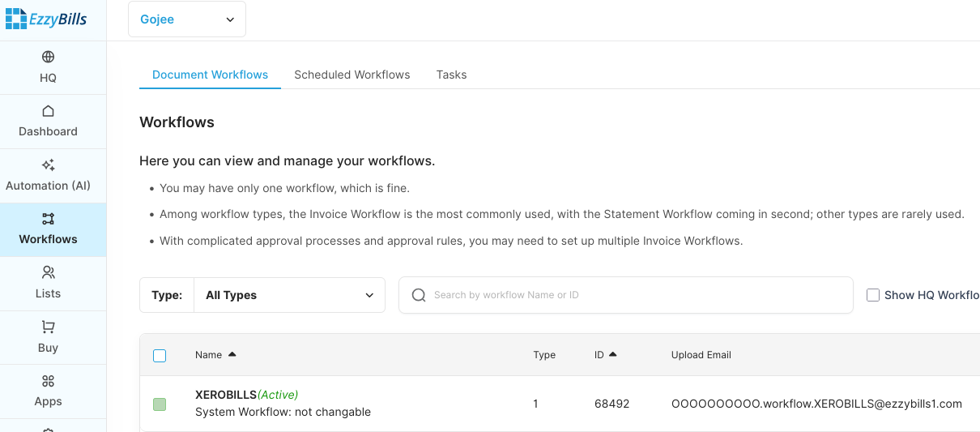Screen dimensions: 980x432
Task: Open Buy shopping cart icon
Action: point(48,327)
